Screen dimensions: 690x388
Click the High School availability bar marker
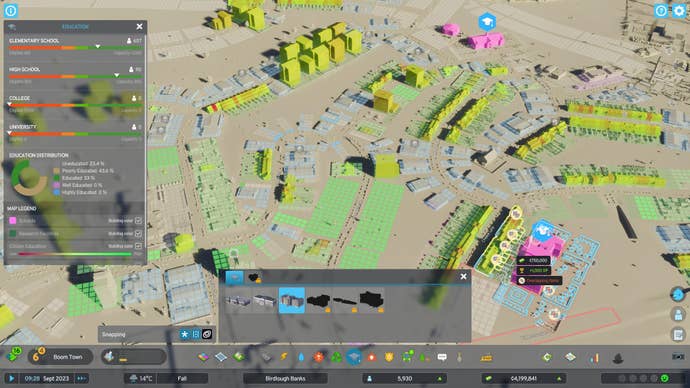tap(117, 75)
